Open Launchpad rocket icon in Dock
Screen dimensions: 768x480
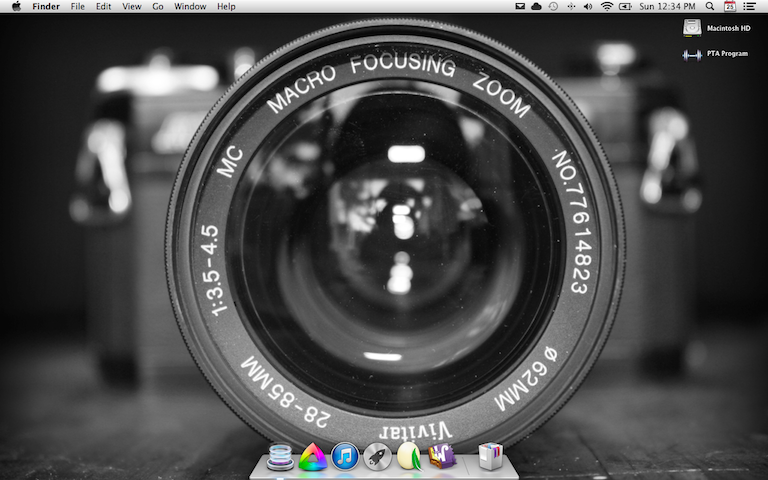377,456
